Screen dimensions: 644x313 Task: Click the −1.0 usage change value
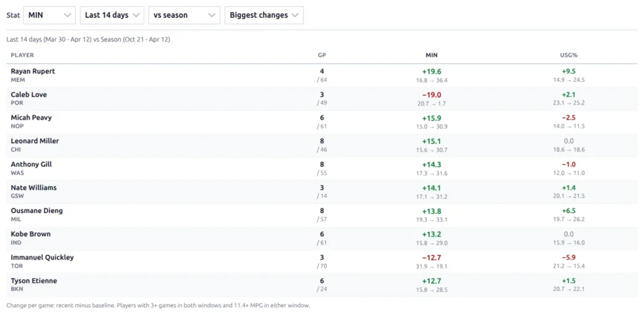[x=569, y=164]
